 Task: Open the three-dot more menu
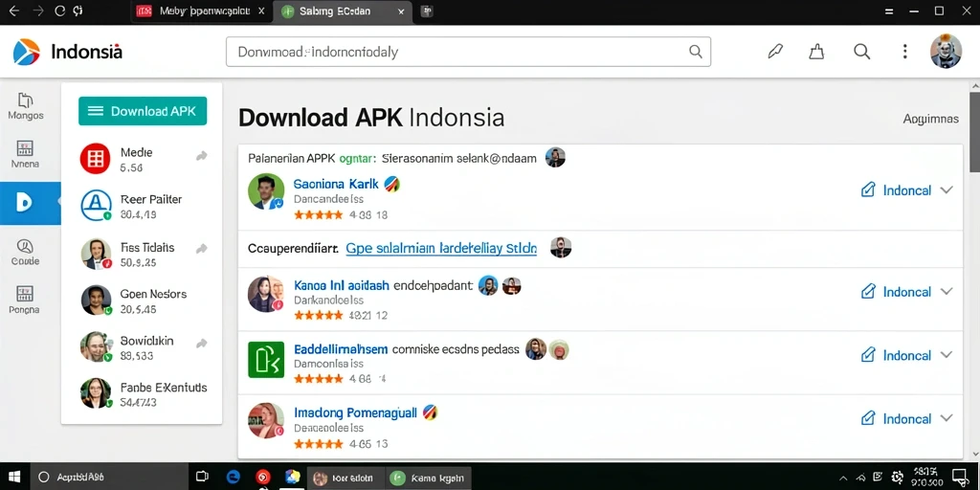click(x=904, y=52)
